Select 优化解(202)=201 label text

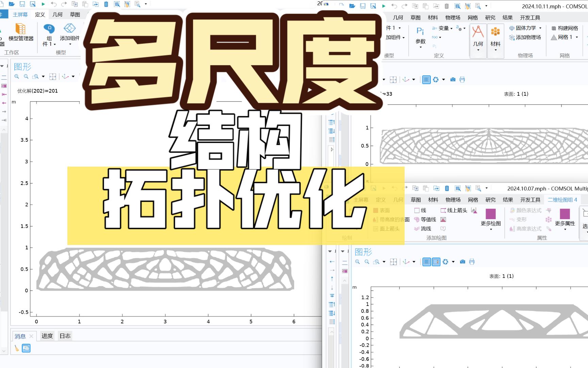click(37, 91)
